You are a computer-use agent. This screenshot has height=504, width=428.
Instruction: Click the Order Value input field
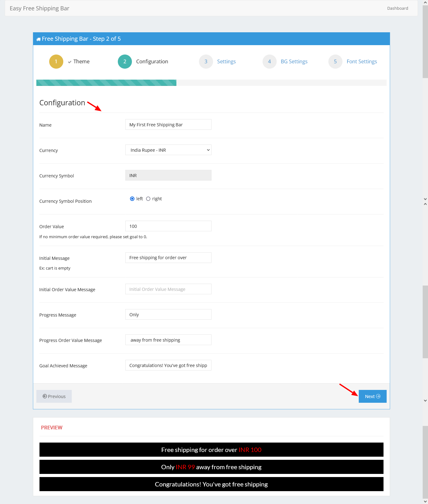click(x=168, y=226)
